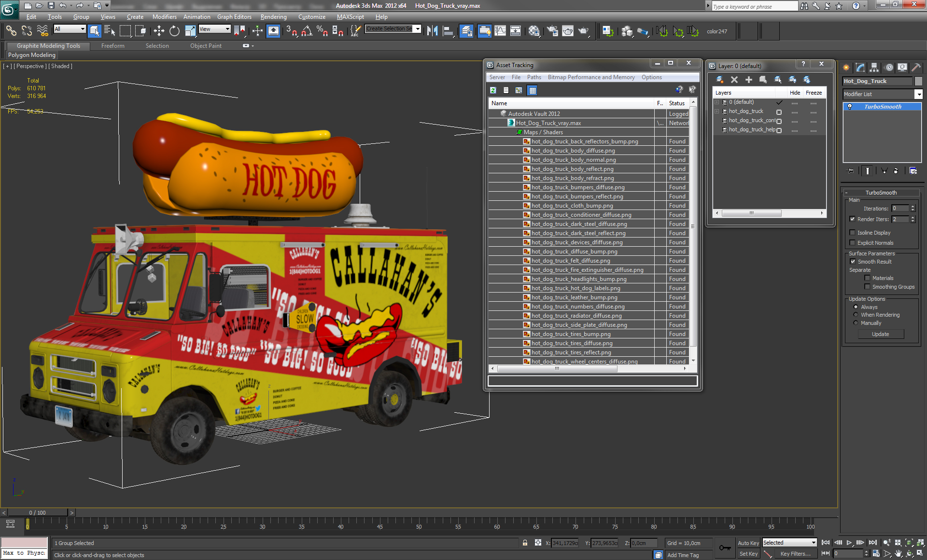The image size is (927, 560).
Task: Open the Modifier List dropdown
Action: pyautogui.click(x=918, y=94)
